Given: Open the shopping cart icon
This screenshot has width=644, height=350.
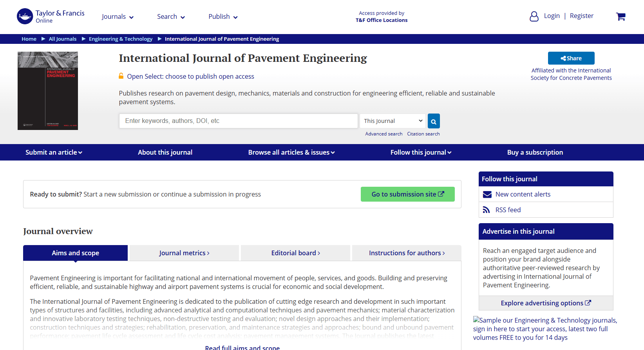Looking at the screenshot, I should click(620, 16).
